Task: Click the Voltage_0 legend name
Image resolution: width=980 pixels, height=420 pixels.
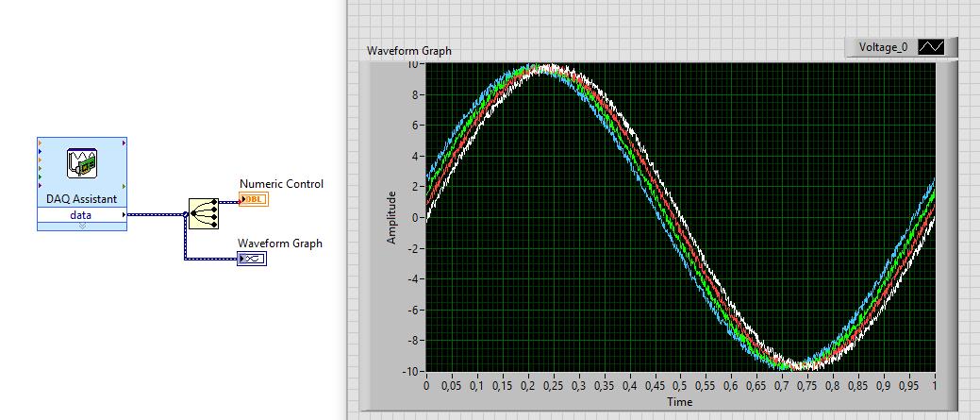Action: click(883, 47)
